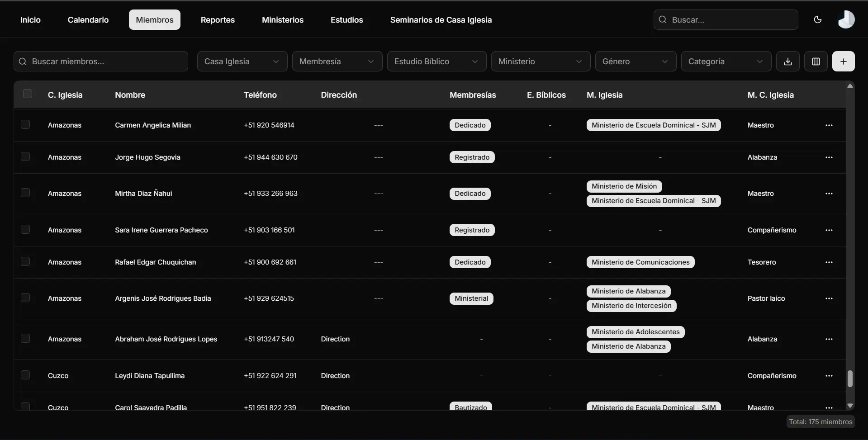Switch to the Reportes tab

pyautogui.click(x=218, y=20)
